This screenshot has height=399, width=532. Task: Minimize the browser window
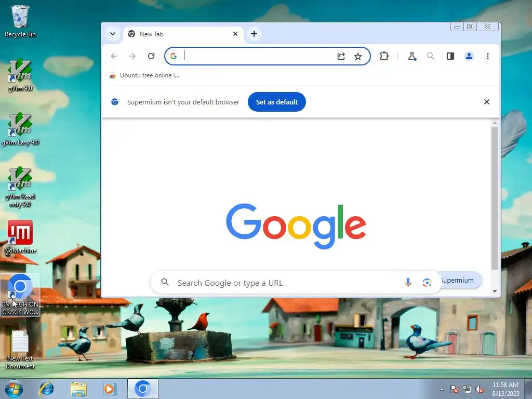[457, 27]
